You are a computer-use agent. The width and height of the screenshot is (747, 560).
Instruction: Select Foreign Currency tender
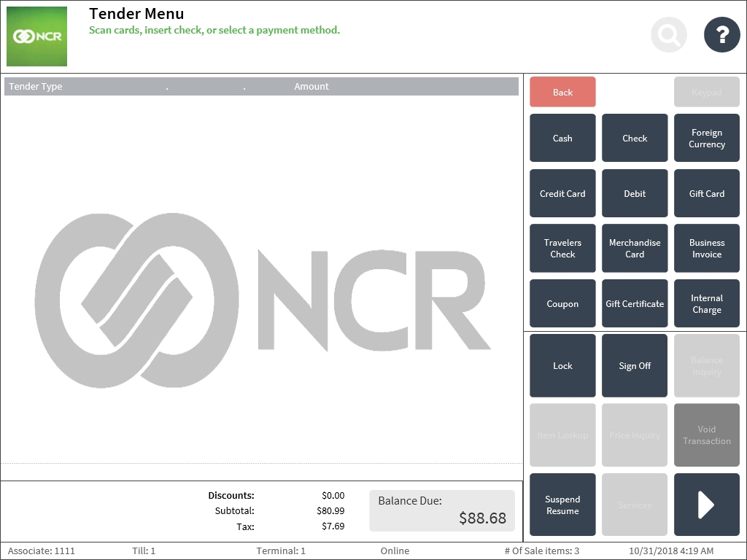706,138
